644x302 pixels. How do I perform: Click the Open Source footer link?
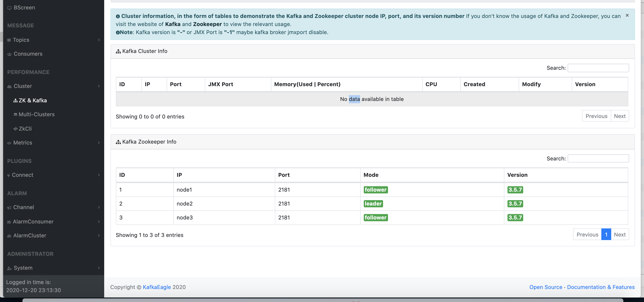[546, 287]
